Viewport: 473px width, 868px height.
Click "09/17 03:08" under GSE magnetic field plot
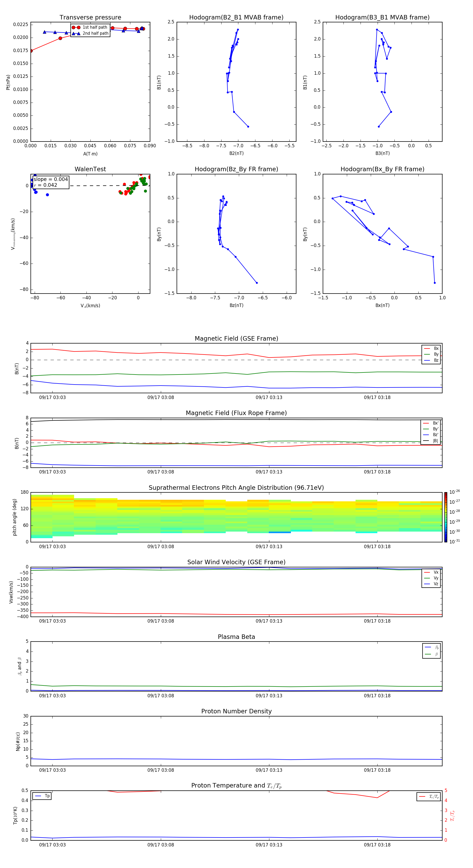pos(161,398)
